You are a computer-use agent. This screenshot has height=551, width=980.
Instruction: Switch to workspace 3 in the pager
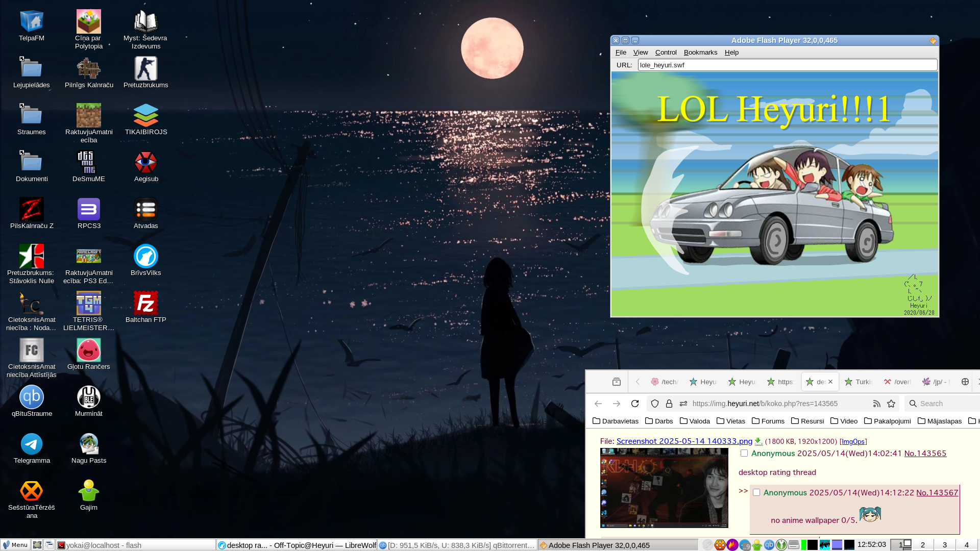click(944, 545)
